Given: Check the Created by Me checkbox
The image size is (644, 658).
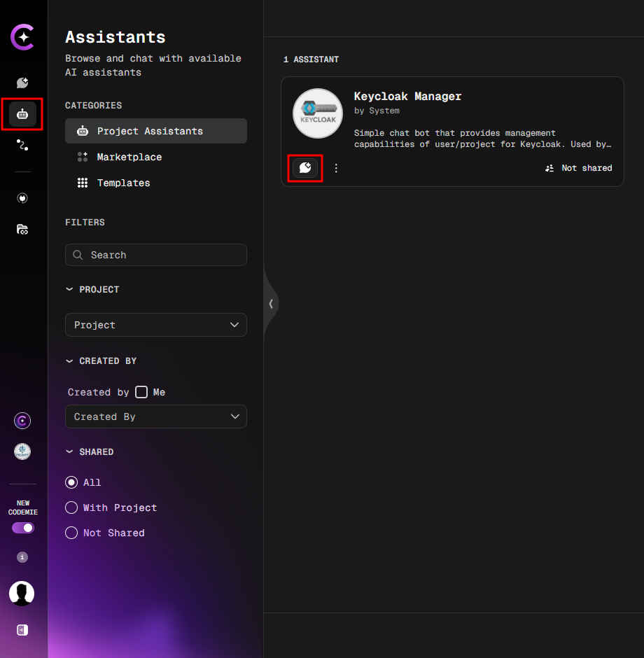Looking at the screenshot, I should tap(141, 392).
